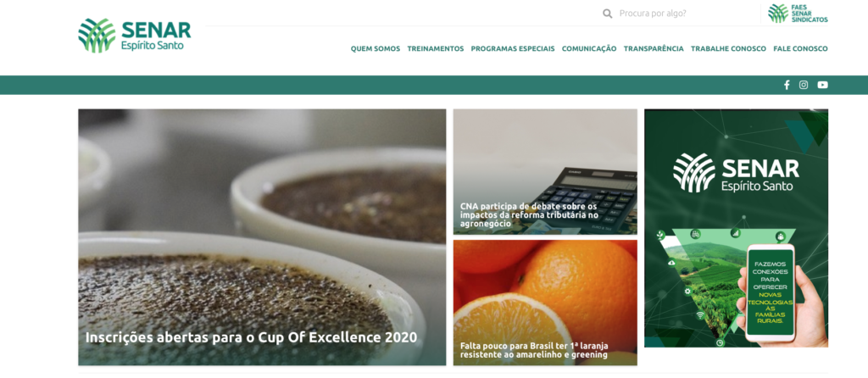Open the CNA reforma tributária article headline
868x378 pixels.
coord(530,214)
